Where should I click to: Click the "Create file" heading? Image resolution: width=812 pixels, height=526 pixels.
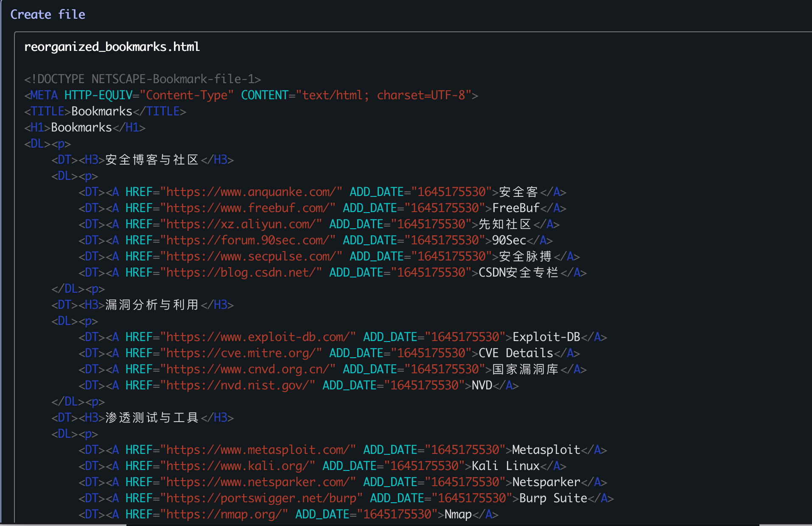pyautogui.click(x=48, y=14)
